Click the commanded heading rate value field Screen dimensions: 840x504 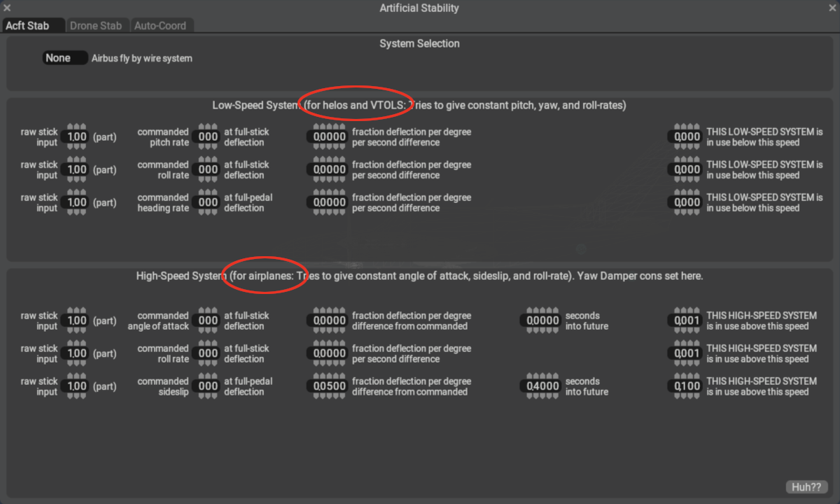tap(208, 203)
